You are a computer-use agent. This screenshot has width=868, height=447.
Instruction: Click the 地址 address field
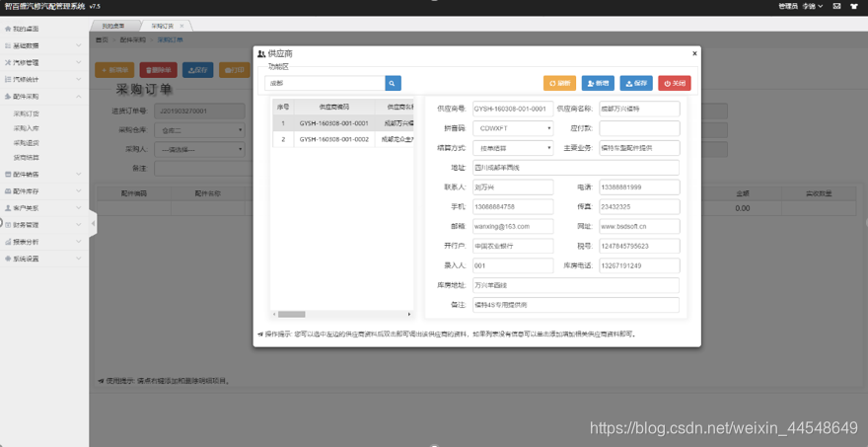[576, 168]
